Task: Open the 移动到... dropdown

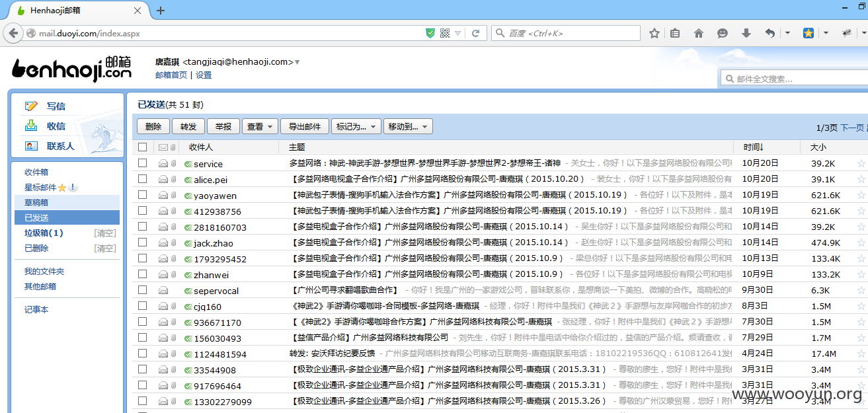Action: pyautogui.click(x=408, y=126)
